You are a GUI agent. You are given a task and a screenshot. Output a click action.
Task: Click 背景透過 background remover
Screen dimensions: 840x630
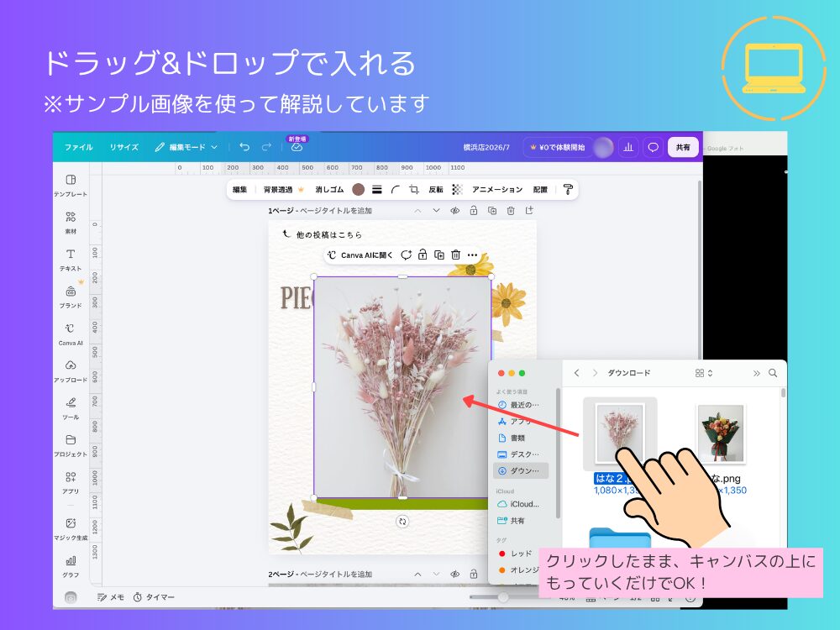coord(283,189)
